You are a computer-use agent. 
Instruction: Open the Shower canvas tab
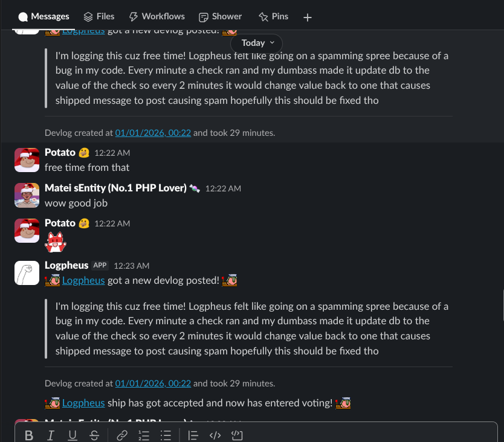point(219,16)
